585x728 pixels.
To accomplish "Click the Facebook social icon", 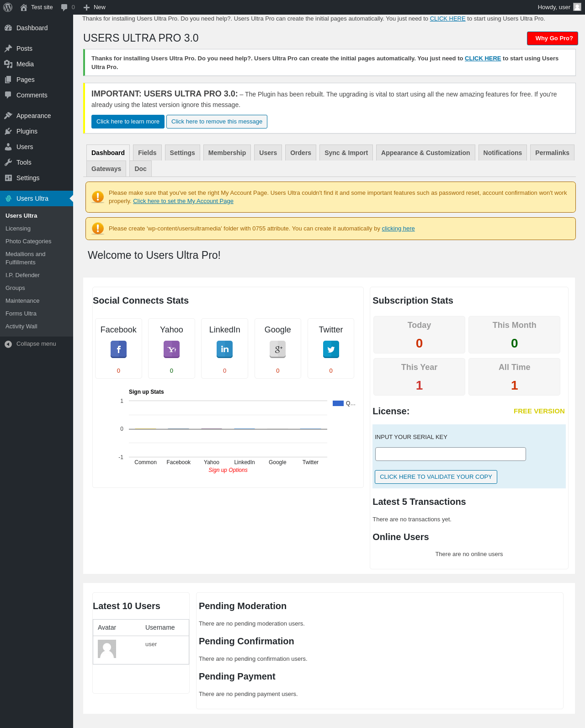I will (x=118, y=349).
